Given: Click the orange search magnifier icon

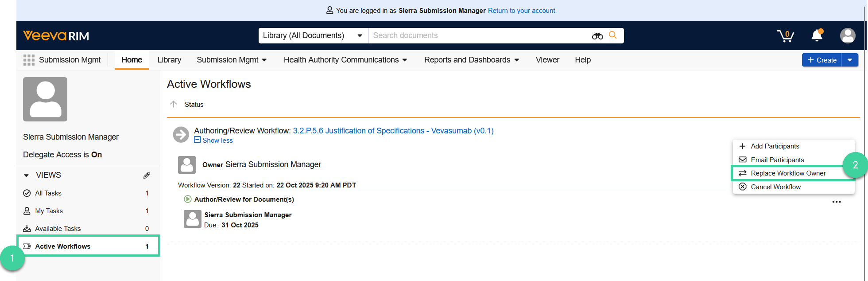Looking at the screenshot, I should (613, 35).
